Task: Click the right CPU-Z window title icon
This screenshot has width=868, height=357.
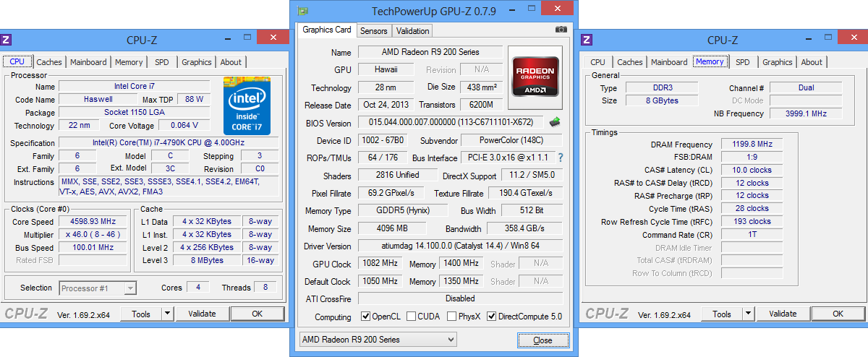Action: pos(587,40)
